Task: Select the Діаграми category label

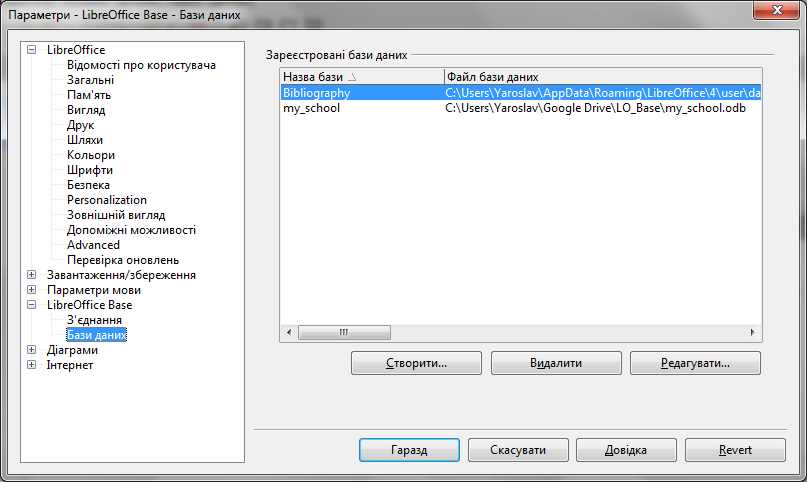Action: [72, 350]
